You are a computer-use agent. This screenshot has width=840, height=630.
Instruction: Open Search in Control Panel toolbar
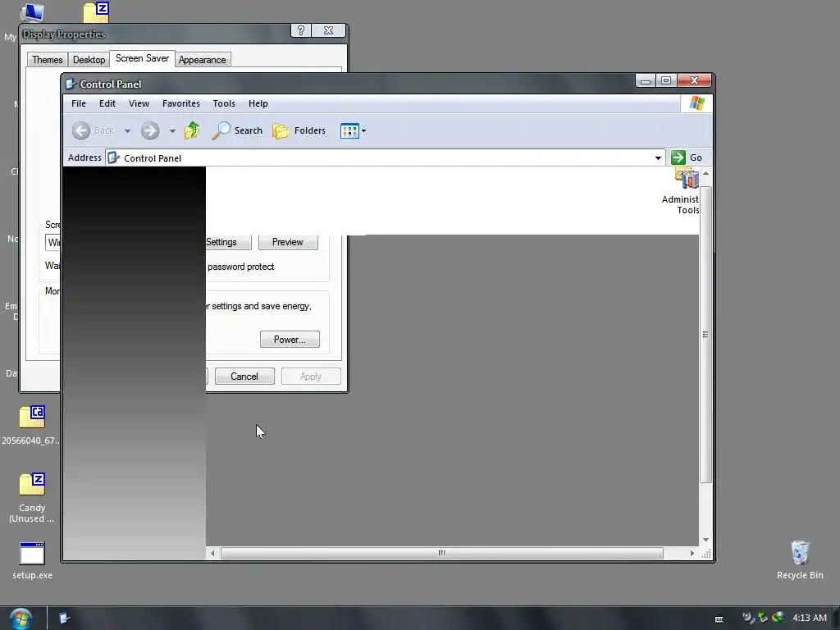(x=237, y=130)
